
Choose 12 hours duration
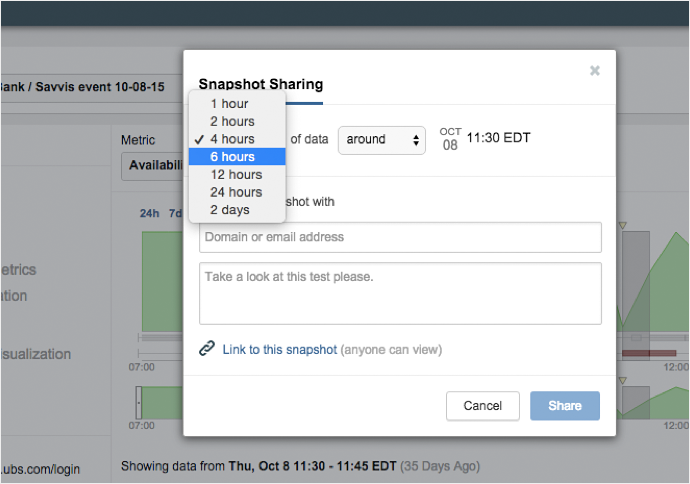click(x=236, y=175)
